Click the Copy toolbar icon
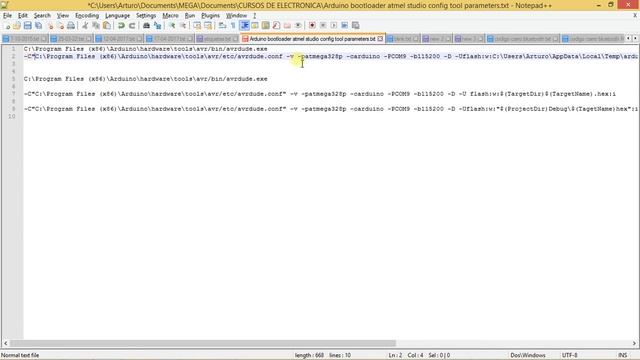The width and height of the screenshot is (640, 360). [x=96, y=26]
